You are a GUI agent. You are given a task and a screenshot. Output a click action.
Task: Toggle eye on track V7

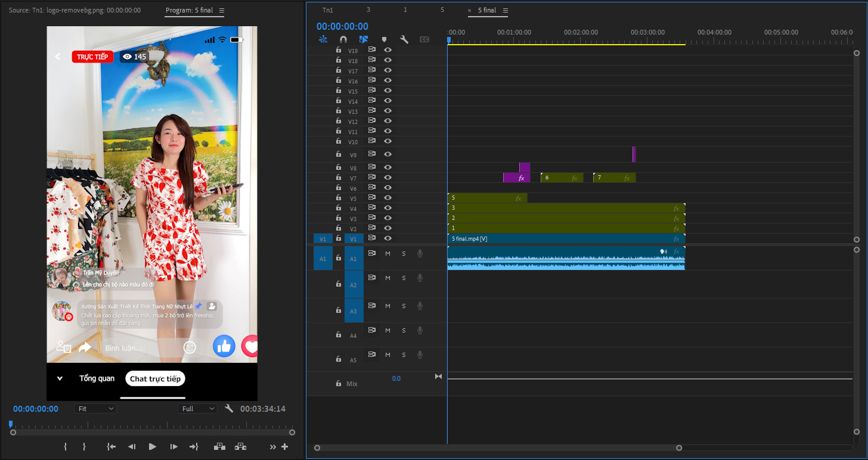387,178
